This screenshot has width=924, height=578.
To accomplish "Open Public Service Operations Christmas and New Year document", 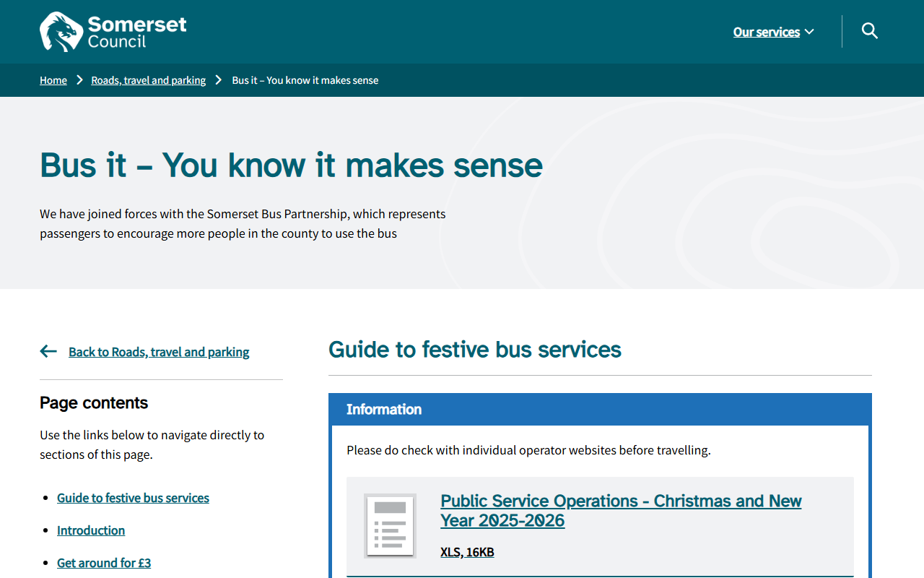I will click(621, 511).
